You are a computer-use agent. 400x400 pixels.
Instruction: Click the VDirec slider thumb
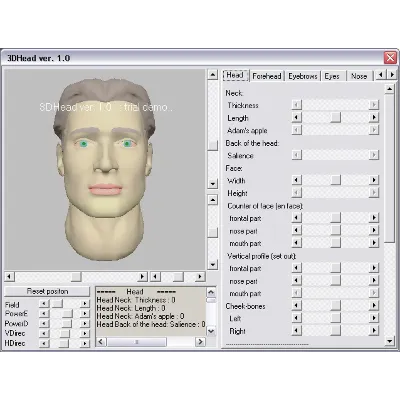pyautogui.click(x=64, y=333)
